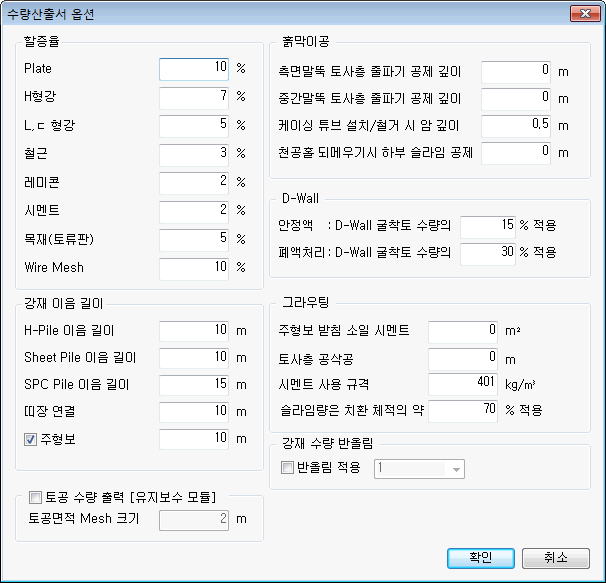The width and height of the screenshot is (606, 583).
Task: Click the Wire Mesh percentage field
Action: coord(194,268)
